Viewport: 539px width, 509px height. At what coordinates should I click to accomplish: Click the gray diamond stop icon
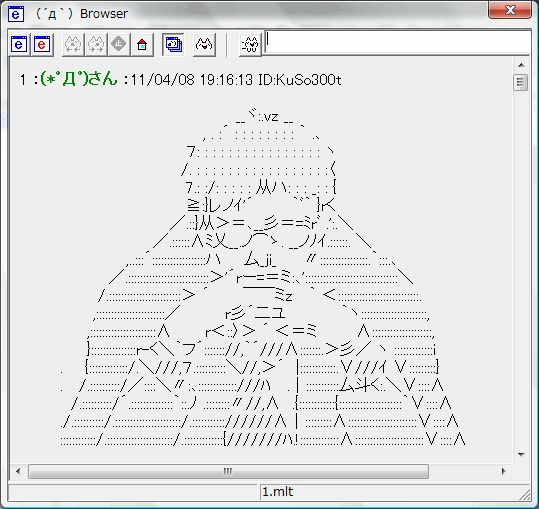(119, 44)
